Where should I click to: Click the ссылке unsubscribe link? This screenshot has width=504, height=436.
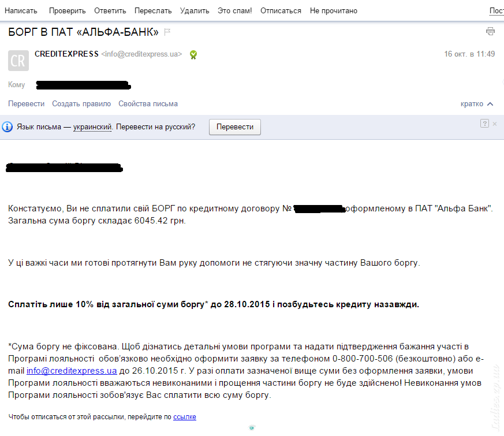[185, 417]
